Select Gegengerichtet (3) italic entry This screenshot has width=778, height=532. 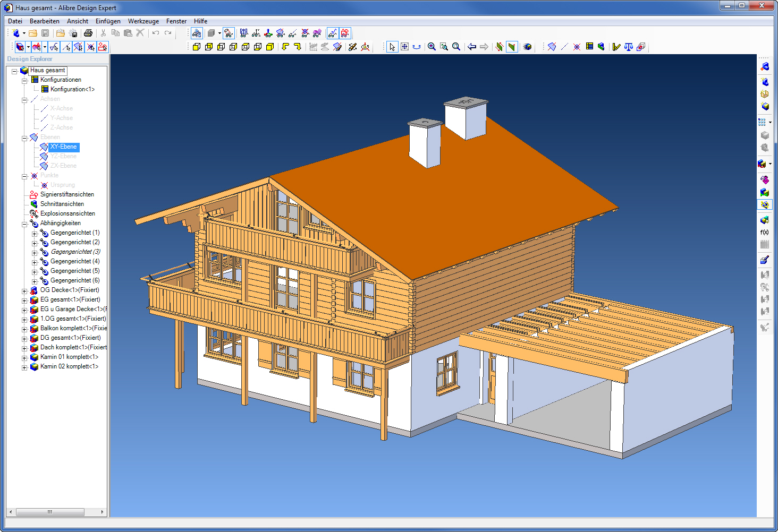[x=75, y=252]
